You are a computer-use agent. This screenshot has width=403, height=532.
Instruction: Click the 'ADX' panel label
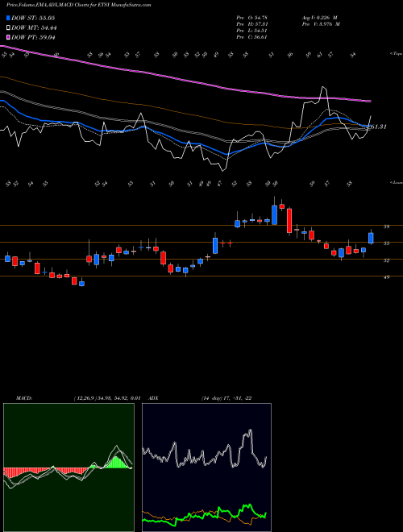click(153, 398)
